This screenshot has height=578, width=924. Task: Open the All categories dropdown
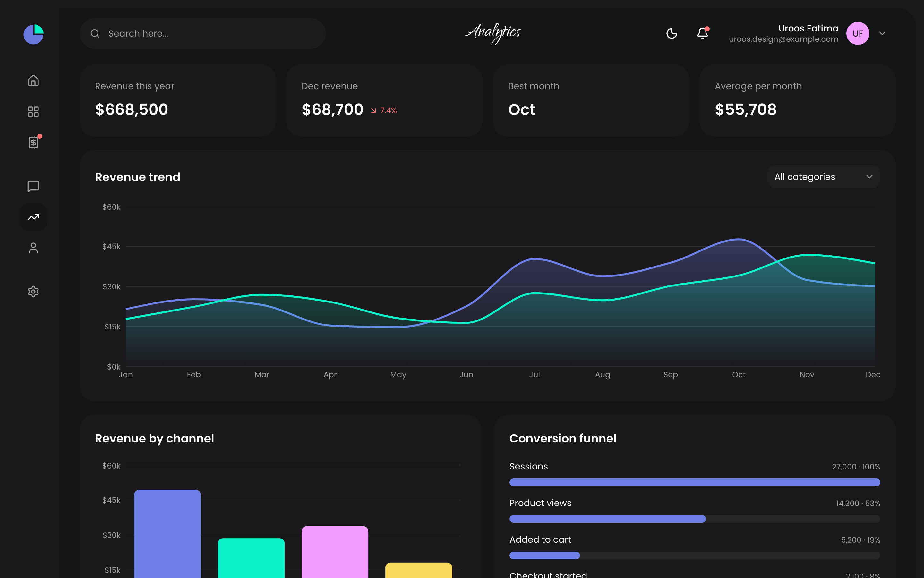[824, 177]
